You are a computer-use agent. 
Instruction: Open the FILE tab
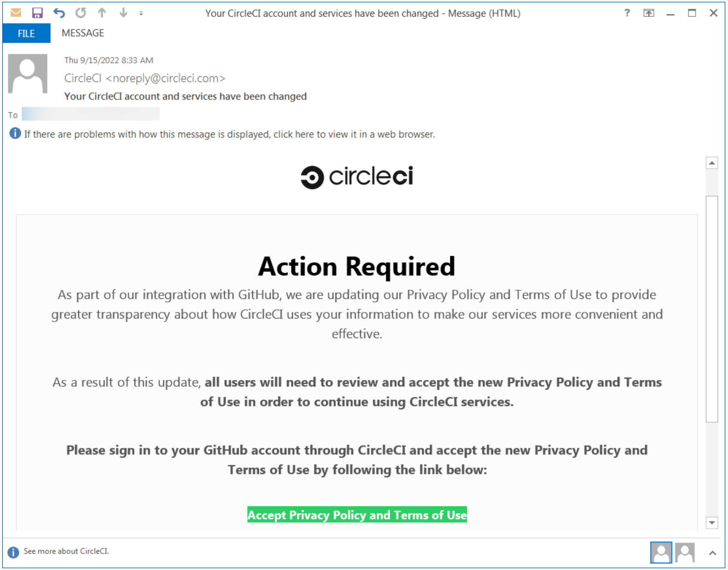pos(26,33)
